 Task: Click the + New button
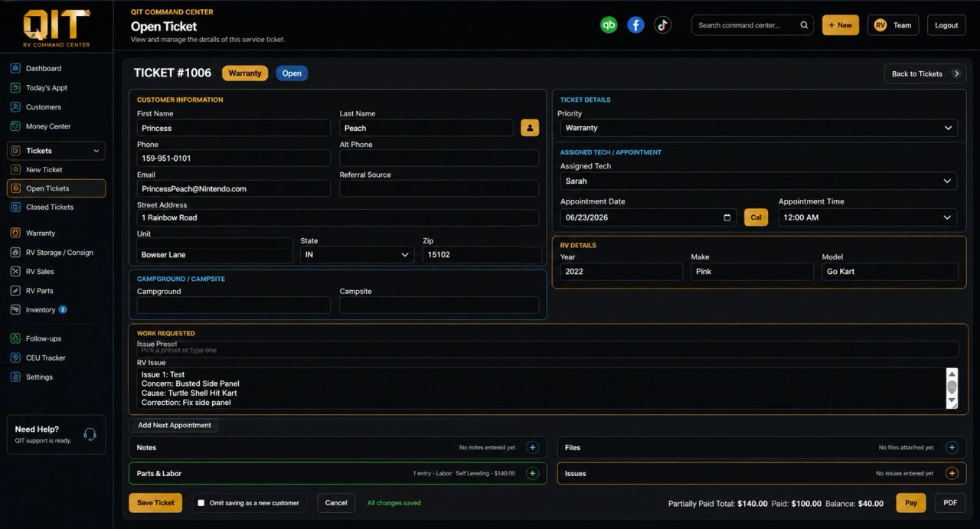click(x=841, y=25)
